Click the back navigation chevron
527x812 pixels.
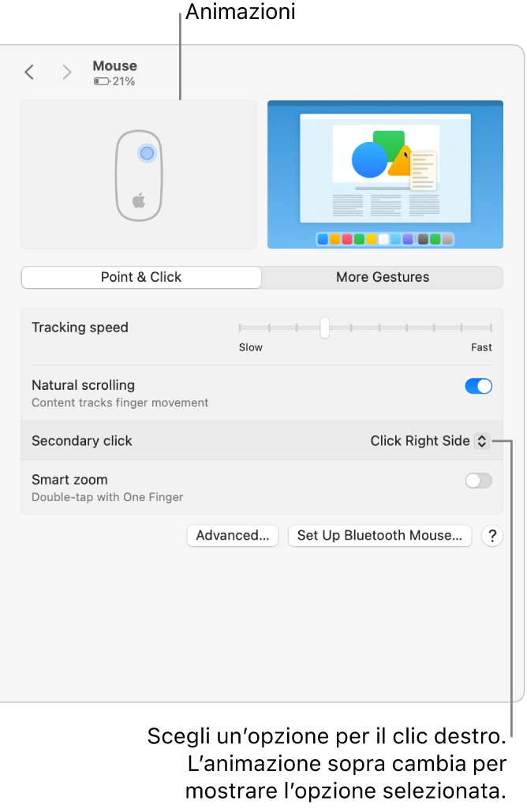point(29,73)
